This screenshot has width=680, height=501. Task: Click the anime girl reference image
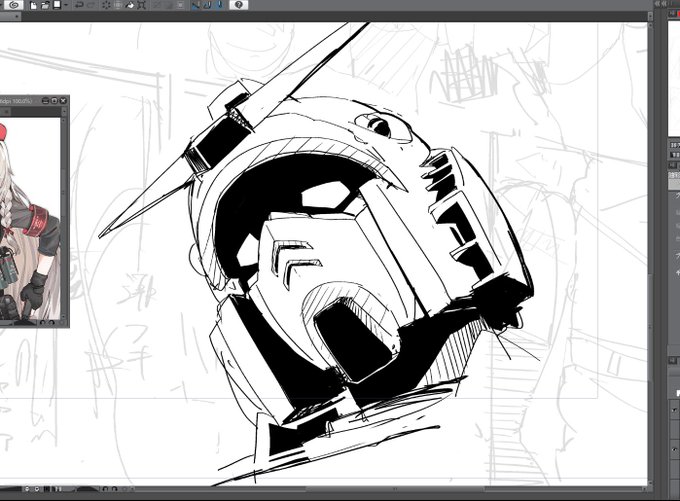tap(30, 219)
